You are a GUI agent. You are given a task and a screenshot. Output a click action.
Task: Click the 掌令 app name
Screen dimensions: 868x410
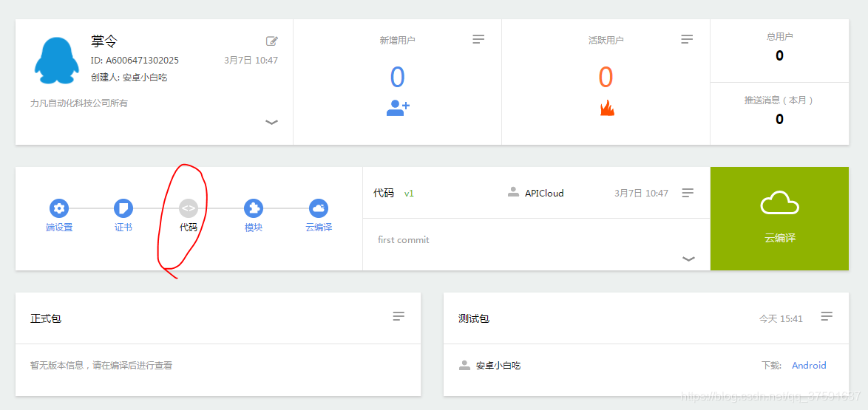[104, 41]
